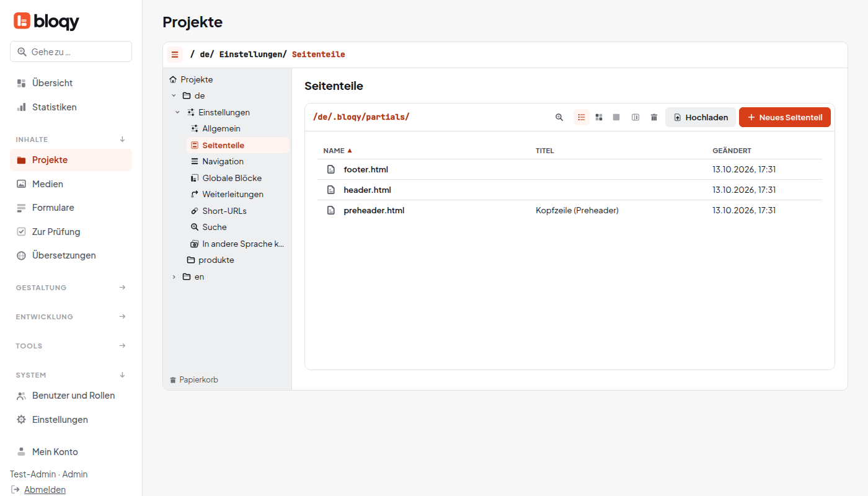Click the modified date of footer.html
Image resolution: width=868 pixels, height=496 pixels.
744,169
